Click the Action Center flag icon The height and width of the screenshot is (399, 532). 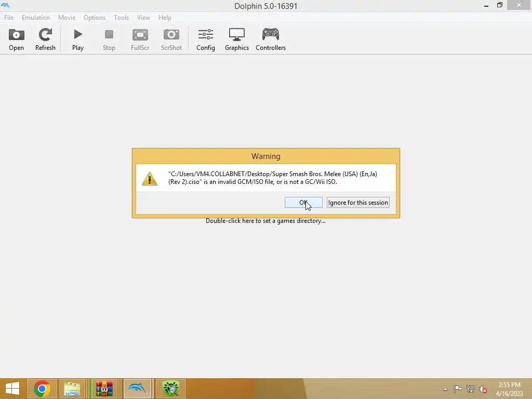click(458, 389)
